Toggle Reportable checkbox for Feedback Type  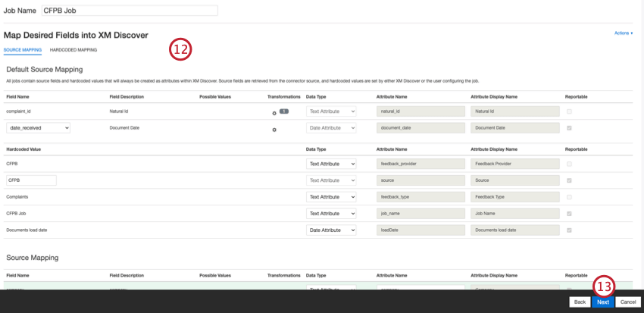tap(569, 197)
